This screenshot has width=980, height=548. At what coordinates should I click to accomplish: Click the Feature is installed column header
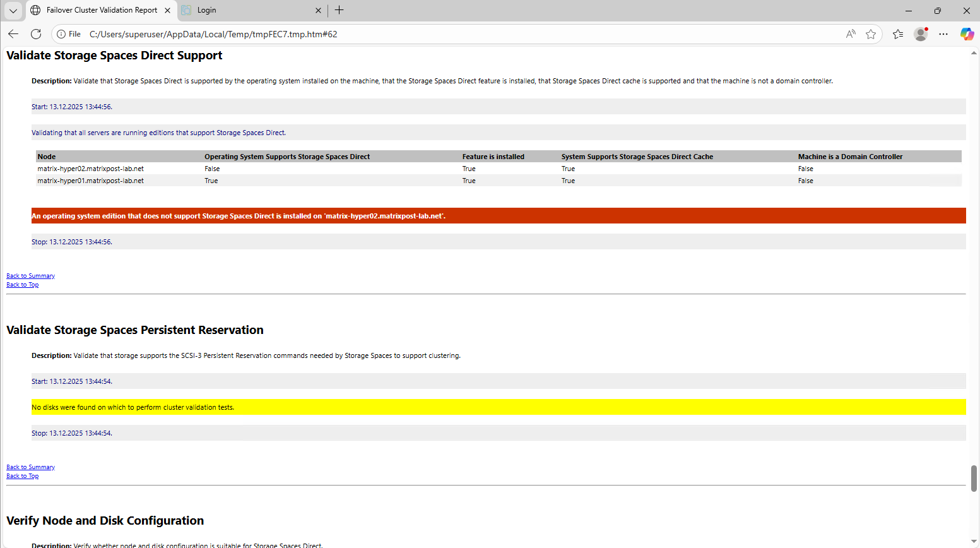[493, 157]
